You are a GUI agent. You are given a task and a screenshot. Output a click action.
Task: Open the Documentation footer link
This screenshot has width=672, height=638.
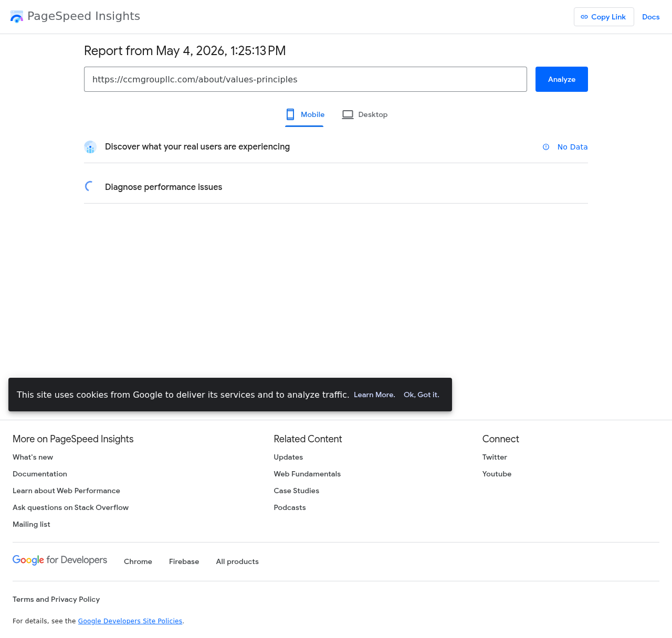(x=40, y=474)
